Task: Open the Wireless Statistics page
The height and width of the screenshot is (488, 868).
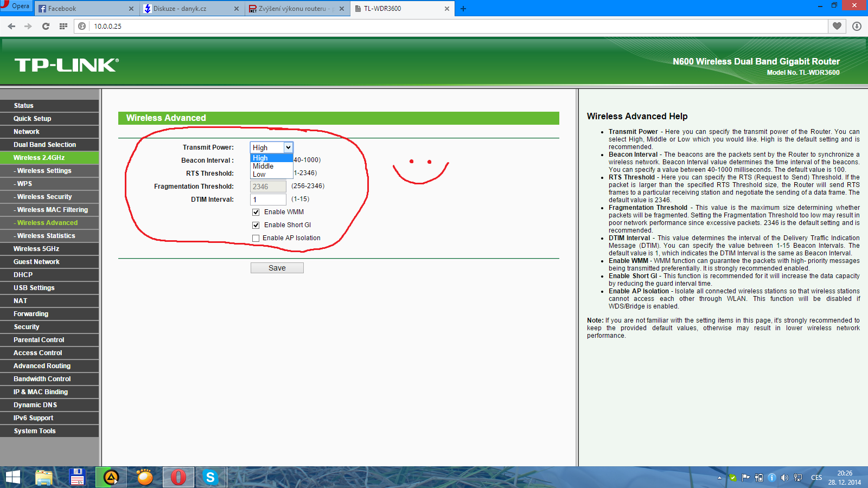Action: pos(49,236)
